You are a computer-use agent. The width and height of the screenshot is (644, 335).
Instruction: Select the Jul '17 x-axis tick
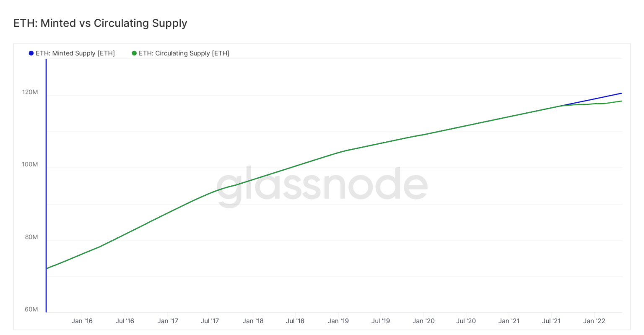[210, 321]
